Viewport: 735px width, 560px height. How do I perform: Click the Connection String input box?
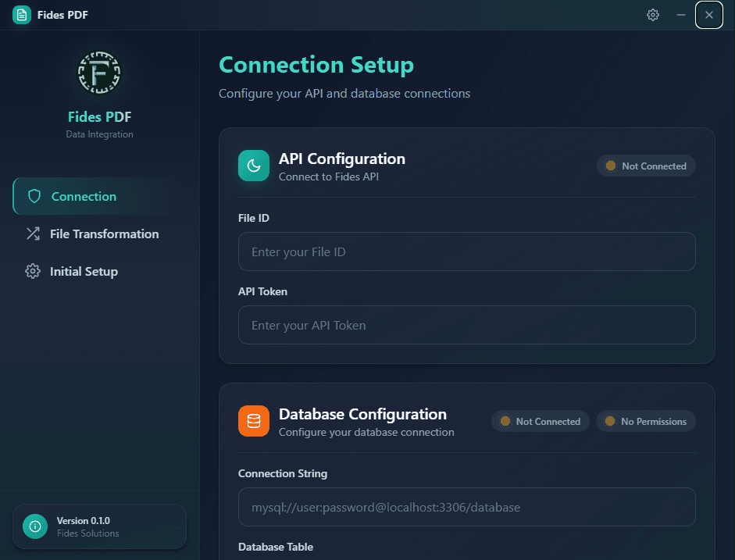click(466, 507)
